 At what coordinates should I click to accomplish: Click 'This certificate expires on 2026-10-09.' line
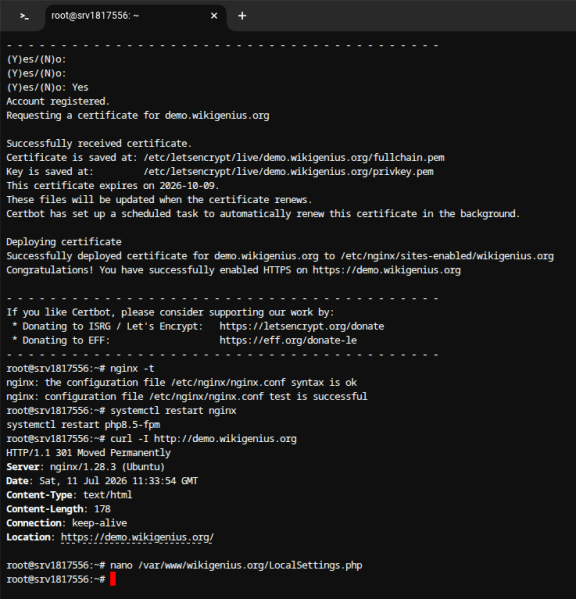[x=113, y=186]
